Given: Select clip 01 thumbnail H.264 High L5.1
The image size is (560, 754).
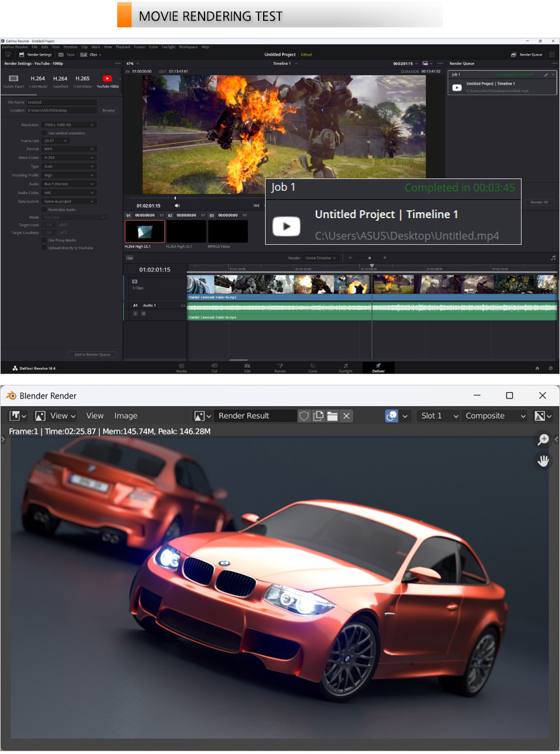Looking at the screenshot, I should coord(145,231).
